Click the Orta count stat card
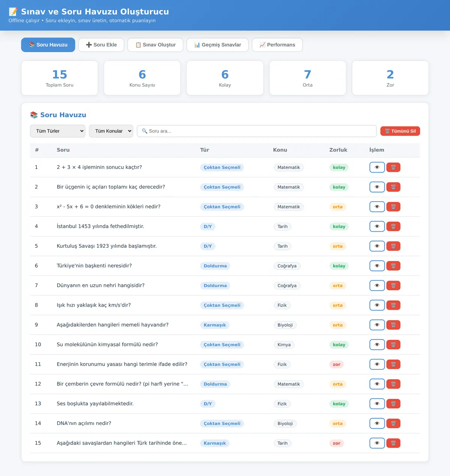This screenshot has height=476, width=450. pyautogui.click(x=307, y=78)
